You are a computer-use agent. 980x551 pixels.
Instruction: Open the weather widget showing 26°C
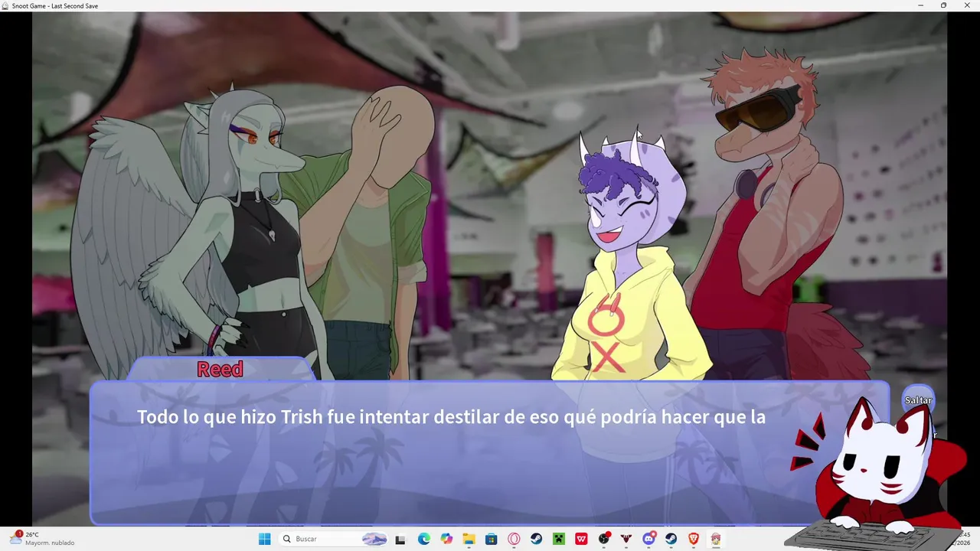[42, 538]
